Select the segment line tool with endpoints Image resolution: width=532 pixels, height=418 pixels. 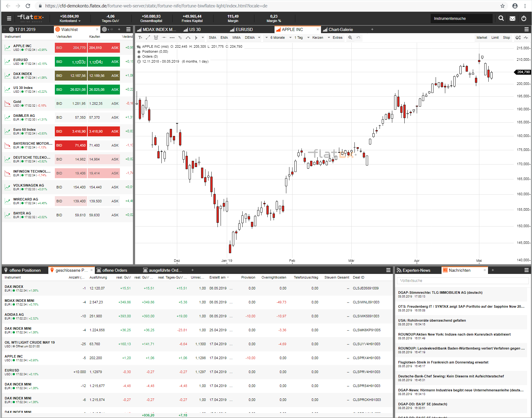(172, 37)
